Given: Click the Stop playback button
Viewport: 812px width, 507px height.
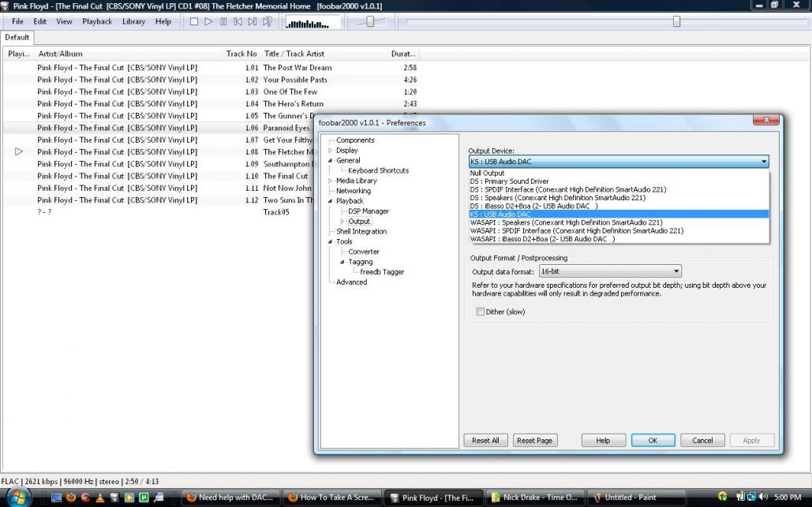Looking at the screenshot, I should coord(195,21).
